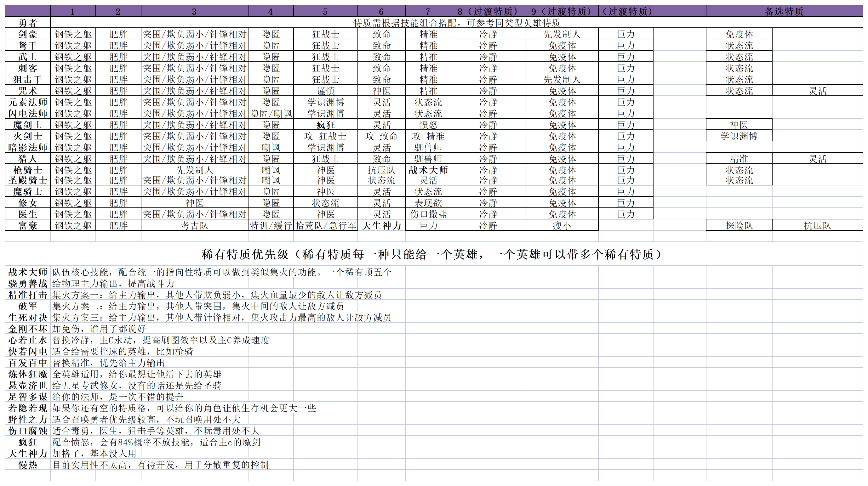Select the '特训/缓行' cell
The width and height of the screenshot is (868, 486).
pyautogui.click(x=271, y=225)
